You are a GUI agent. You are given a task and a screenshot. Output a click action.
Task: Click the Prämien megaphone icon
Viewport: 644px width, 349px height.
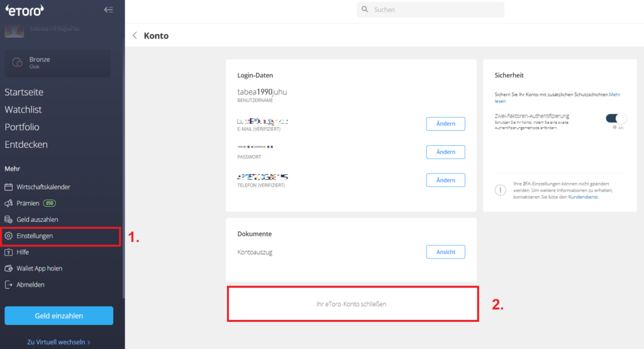point(9,203)
